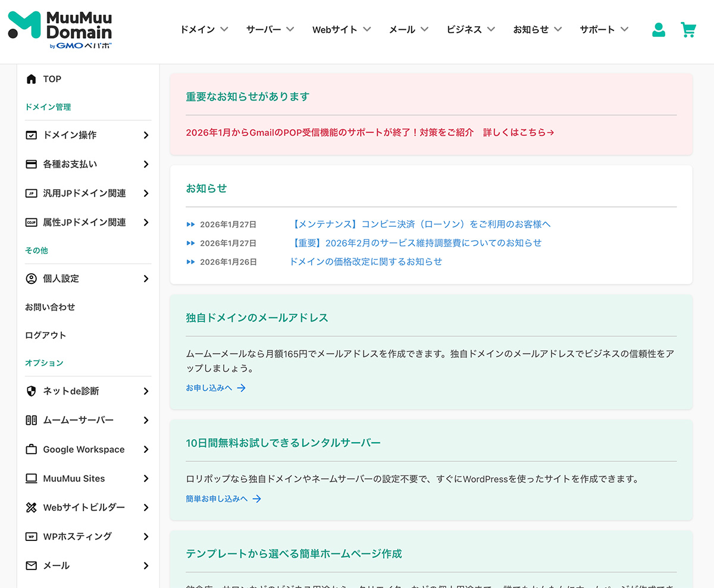Image resolution: width=714 pixels, height=588 pixels.
Task: Select ビジネス in the top navigation
Action: (470, 29)
